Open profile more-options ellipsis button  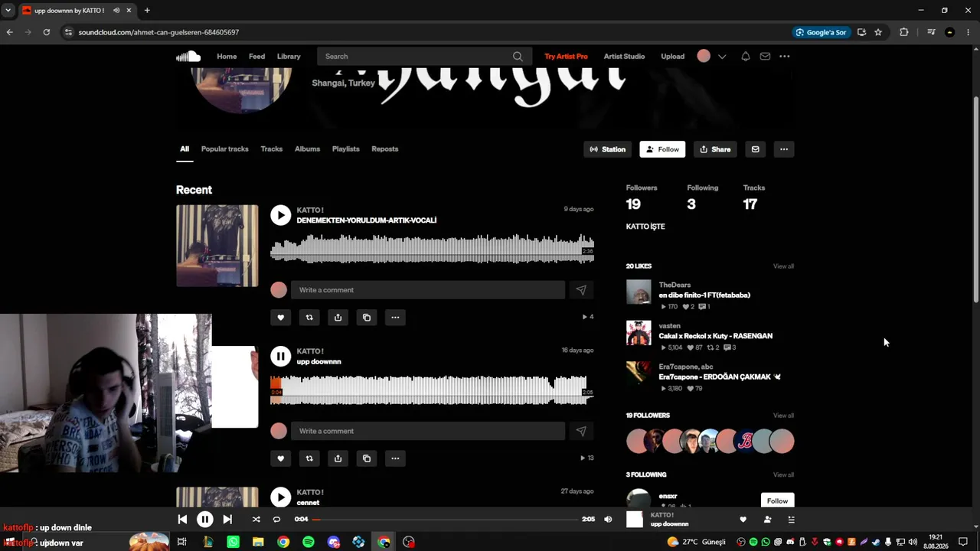coord(784,149)
